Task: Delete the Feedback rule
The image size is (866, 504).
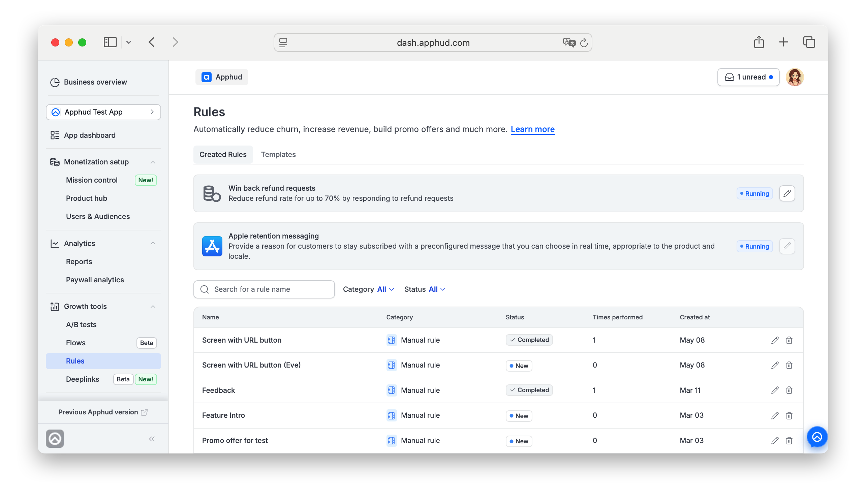Action: tap(789, 390)
